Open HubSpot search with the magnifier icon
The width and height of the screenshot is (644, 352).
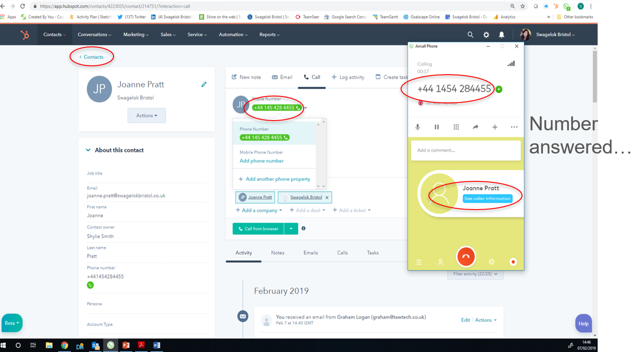pyautogui.click(x=470, y=35)
